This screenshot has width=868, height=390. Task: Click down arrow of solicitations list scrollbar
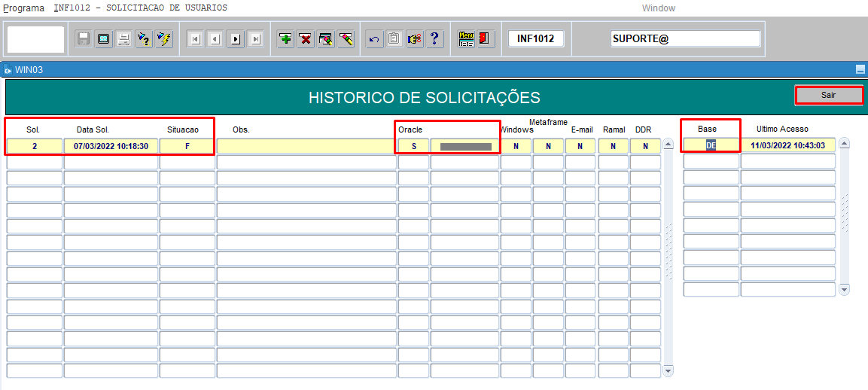click(669, 370)
